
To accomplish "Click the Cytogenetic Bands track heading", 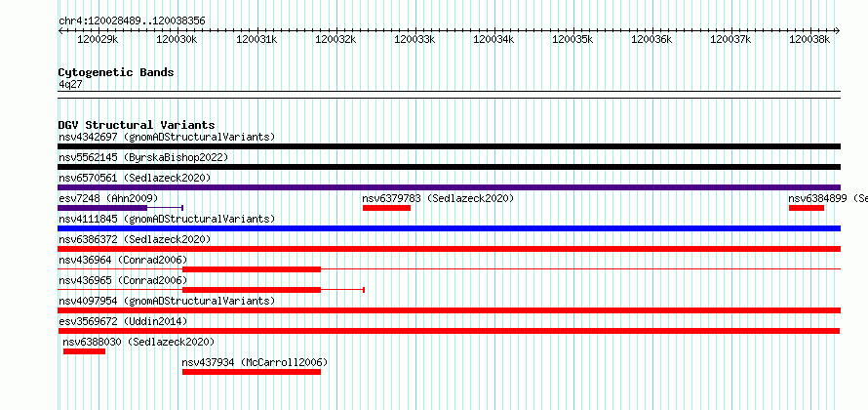I will pyautogui.click(x=116, y=72).
